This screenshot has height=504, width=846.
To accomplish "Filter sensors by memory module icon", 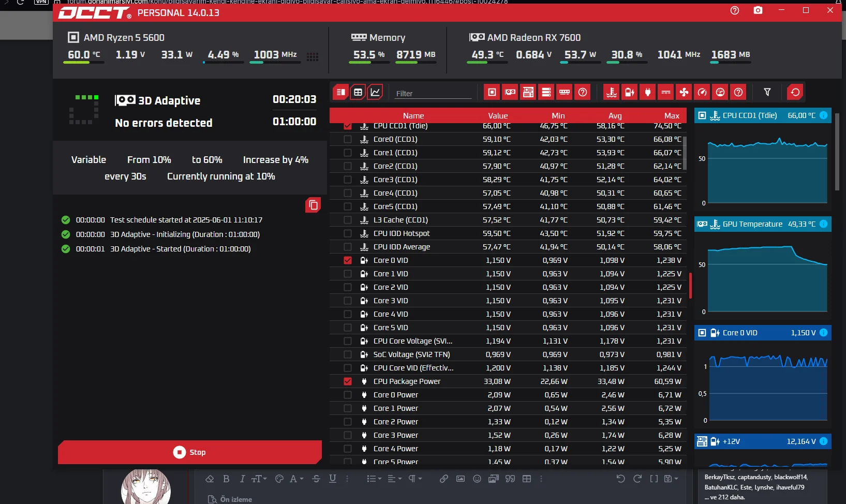I will [565, 92].
